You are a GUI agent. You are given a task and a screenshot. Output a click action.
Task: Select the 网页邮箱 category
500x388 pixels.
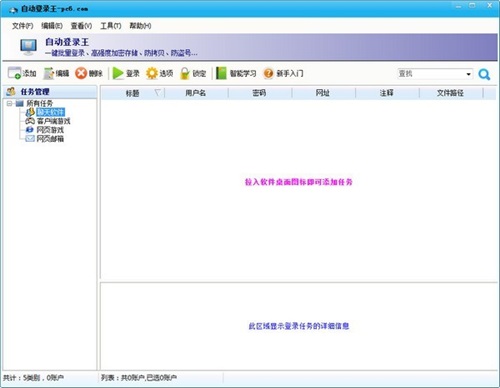(50, 138)
